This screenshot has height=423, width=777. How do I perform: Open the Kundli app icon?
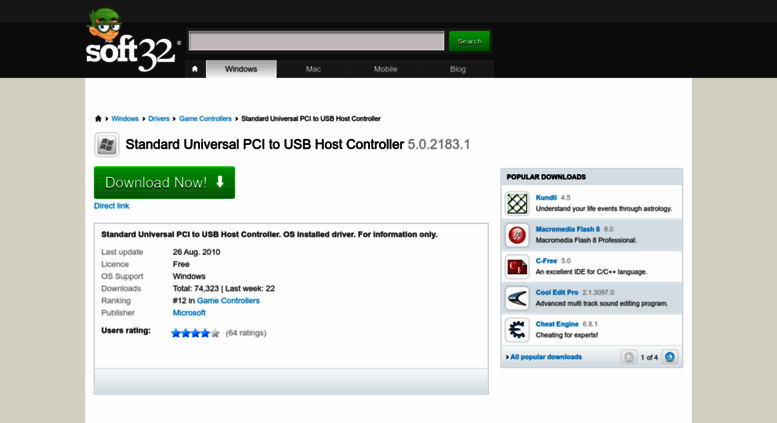pyautogui.click(x=517, y=204)
